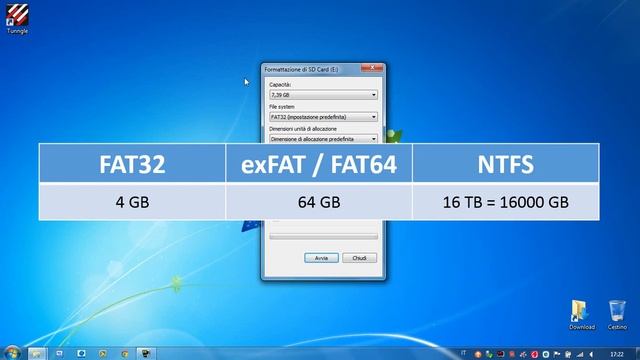Click the power plug battery tray icon
Screen dimensions: 640x360
coord(568,354)
